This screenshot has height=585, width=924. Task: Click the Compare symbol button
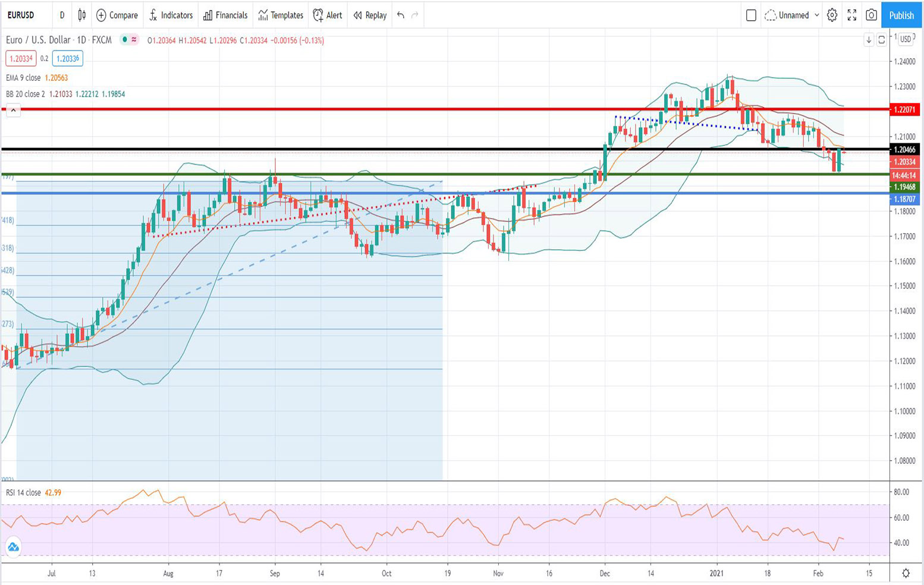pyautogui.click(x=117, y=15)
